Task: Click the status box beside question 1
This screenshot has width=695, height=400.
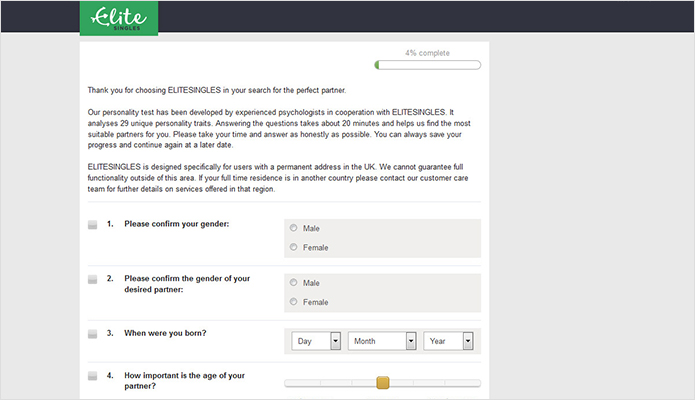Action: click(x=92, y=224)
